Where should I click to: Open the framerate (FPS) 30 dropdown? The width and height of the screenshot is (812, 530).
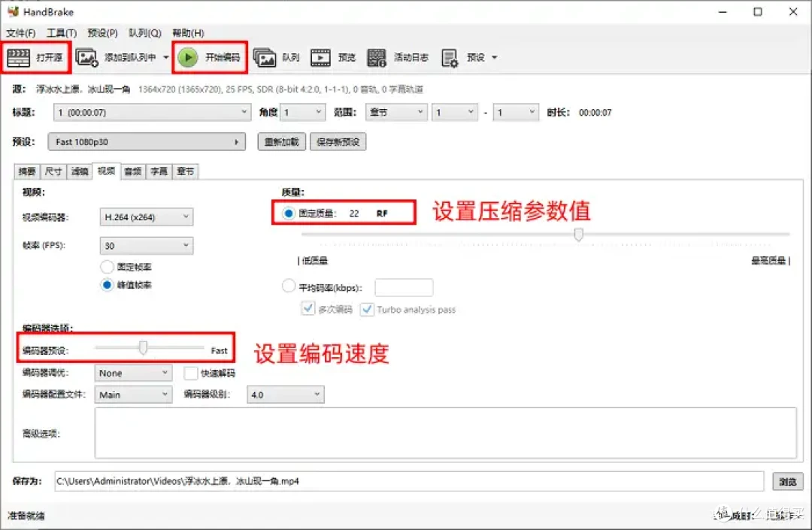147,245
